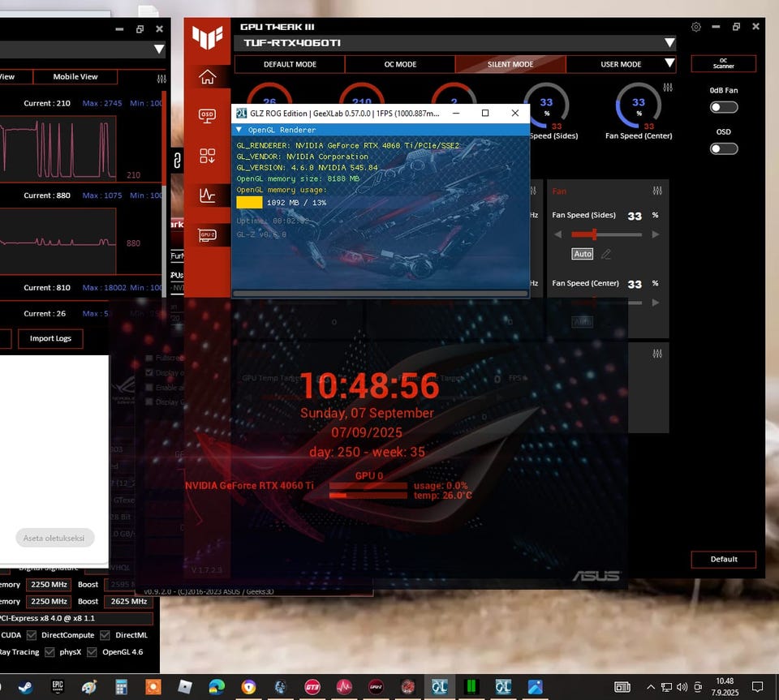Click the Fan panel adjustment sliders icon

coord(656,191)
